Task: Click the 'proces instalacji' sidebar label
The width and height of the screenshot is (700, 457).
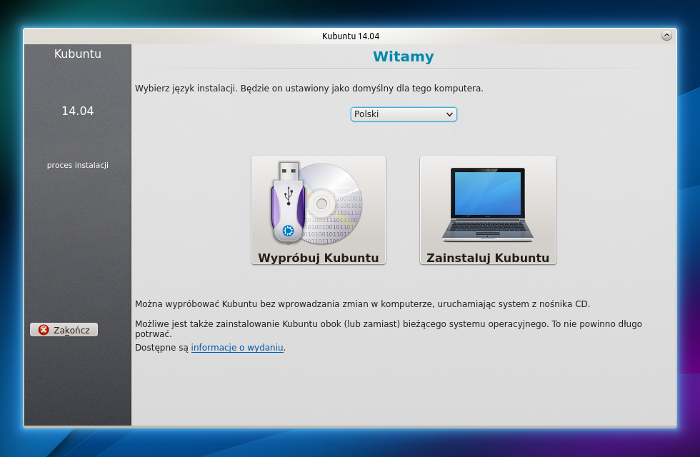Action: (78, 165)
